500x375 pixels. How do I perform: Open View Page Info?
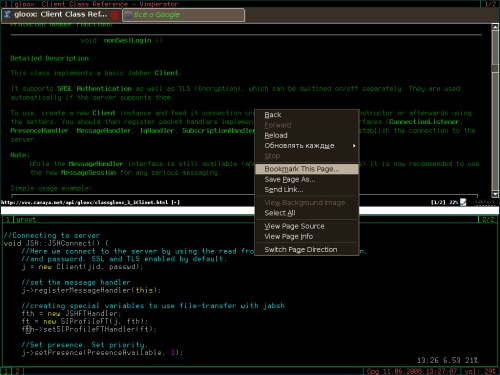click(307, 236)
